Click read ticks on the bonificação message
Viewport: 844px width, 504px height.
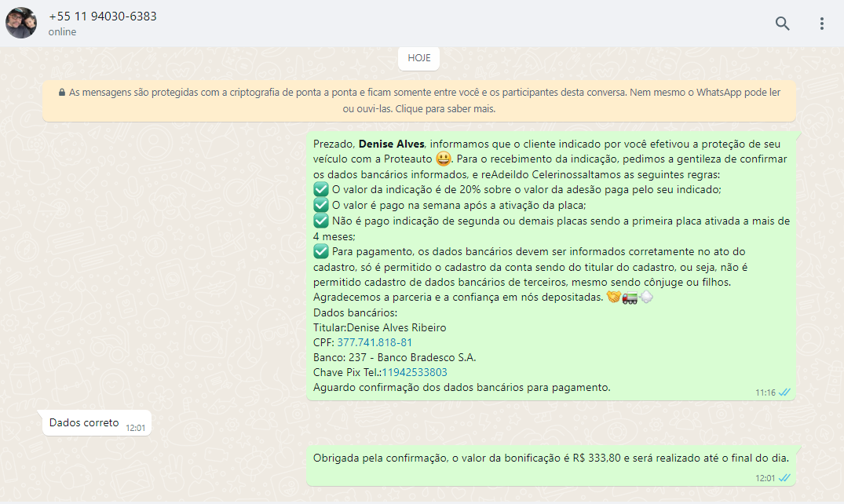click(784, 477)
